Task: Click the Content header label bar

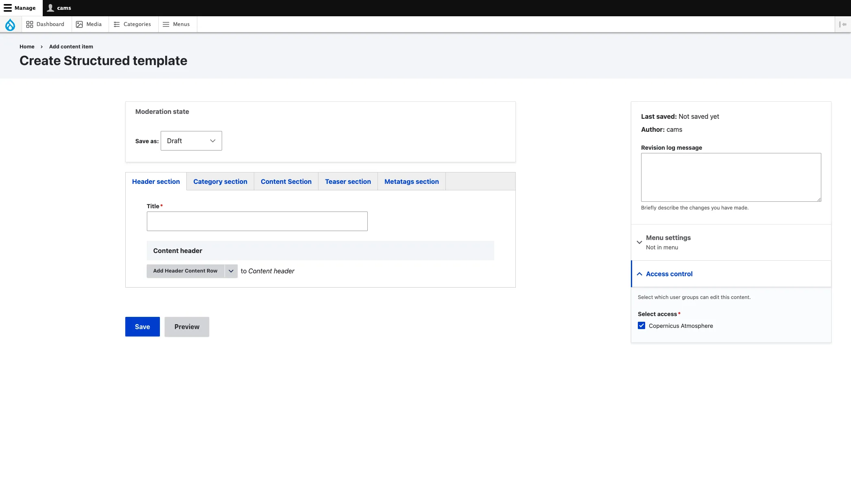Action: pyautogui.click(x=321, y=251)
